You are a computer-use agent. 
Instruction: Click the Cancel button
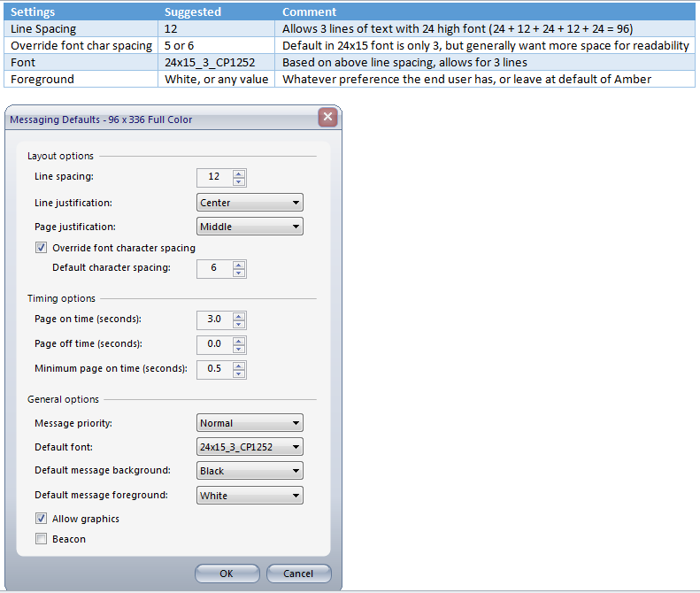tap(298, 574)
